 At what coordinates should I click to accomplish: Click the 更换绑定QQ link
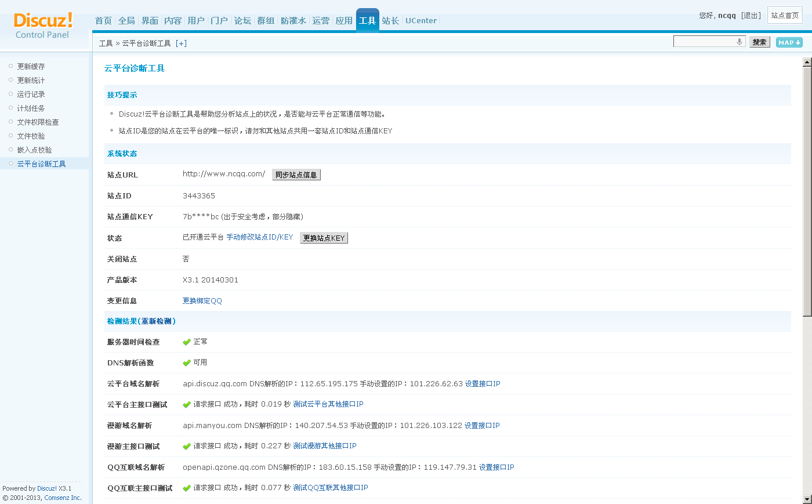coord(202,301)
